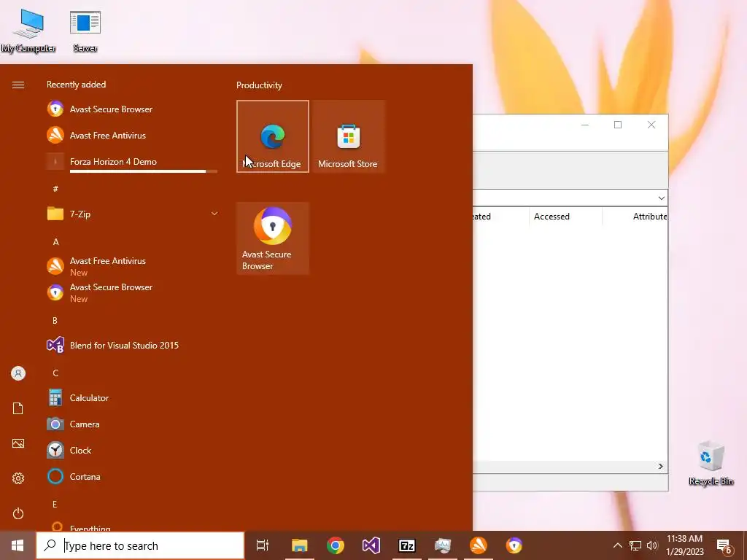Launch the Avast Secure Browser tile

click(273, 238)
